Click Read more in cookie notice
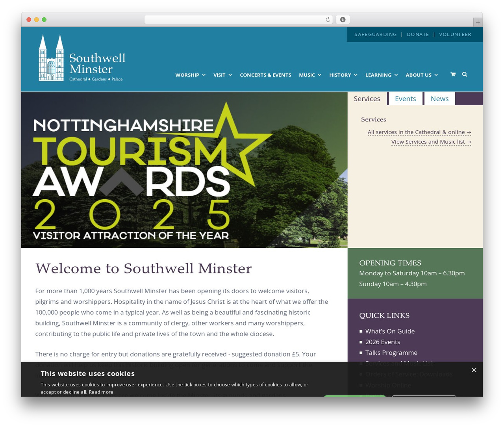The height and width of the screenshot is (427, 504). (101, 392)
